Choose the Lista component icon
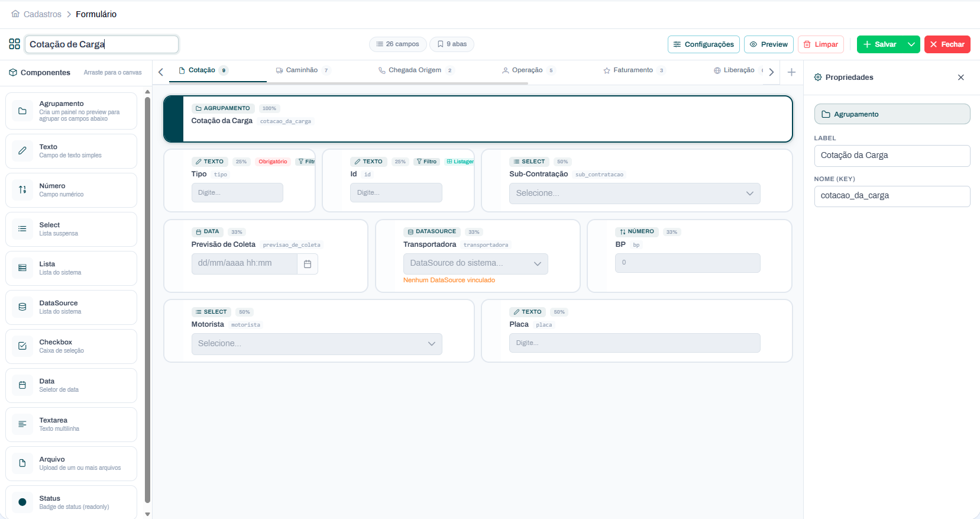 click(22, 268)
